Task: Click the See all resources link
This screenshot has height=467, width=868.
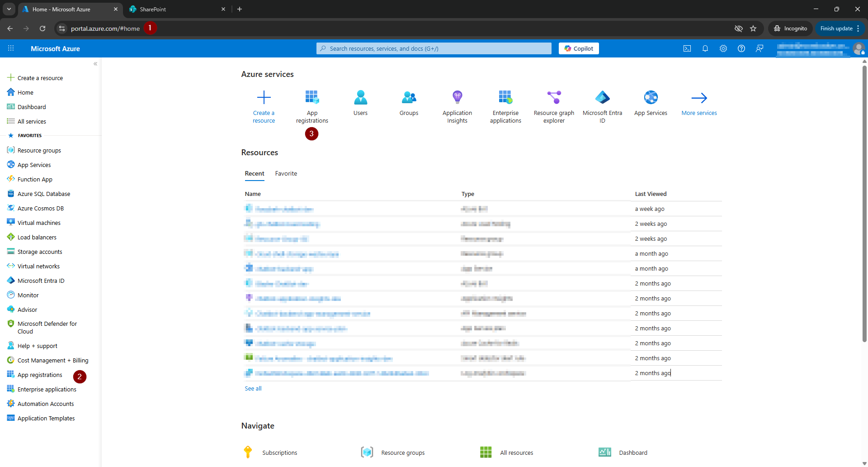Action: pyautogui.click(x=253, y=388)
